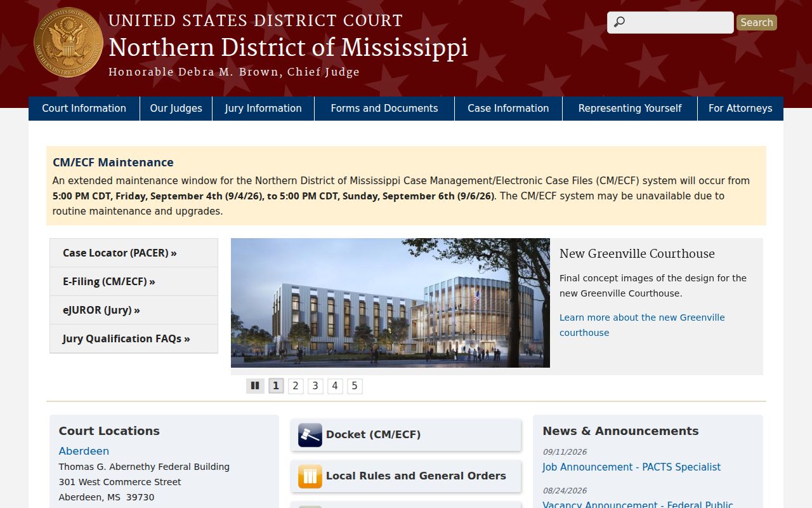Go to slide 4

[x=335, y=385]
